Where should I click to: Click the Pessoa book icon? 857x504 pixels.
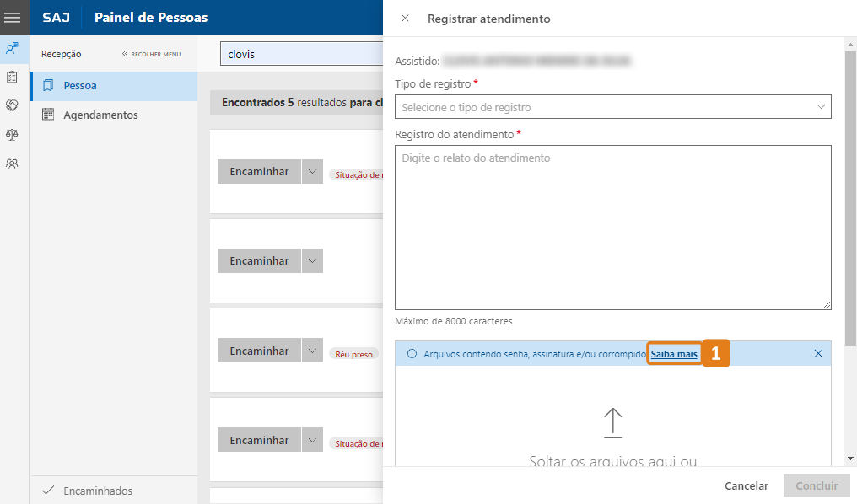pos(48,85)
